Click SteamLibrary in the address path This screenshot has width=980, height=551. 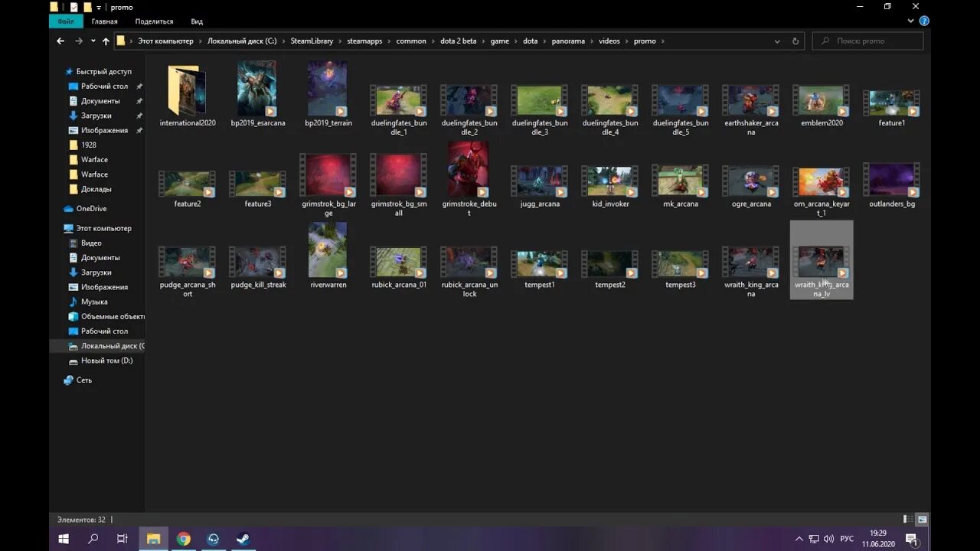(312, 41)
